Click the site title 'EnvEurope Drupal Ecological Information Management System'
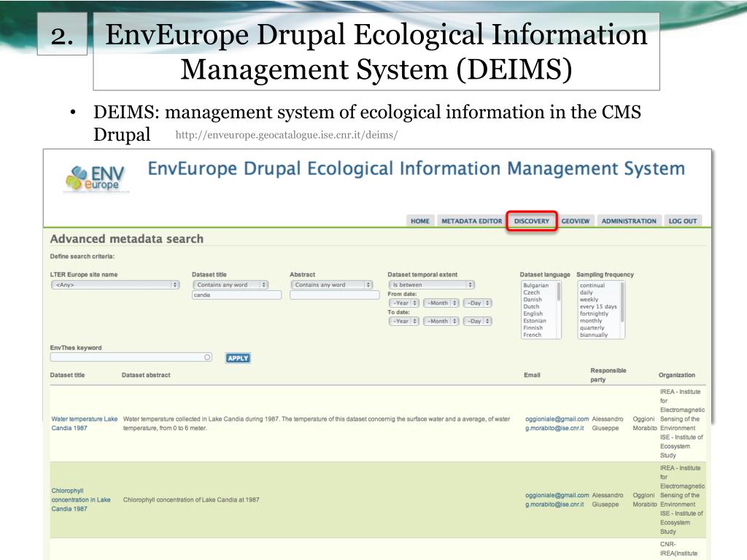The image size is (747, 560). (416, 168)
